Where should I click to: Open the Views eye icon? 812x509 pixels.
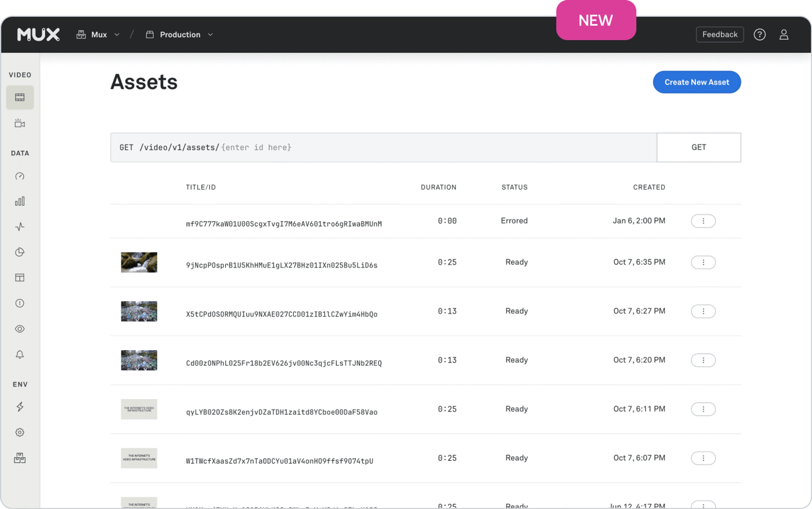click(20, 329)
